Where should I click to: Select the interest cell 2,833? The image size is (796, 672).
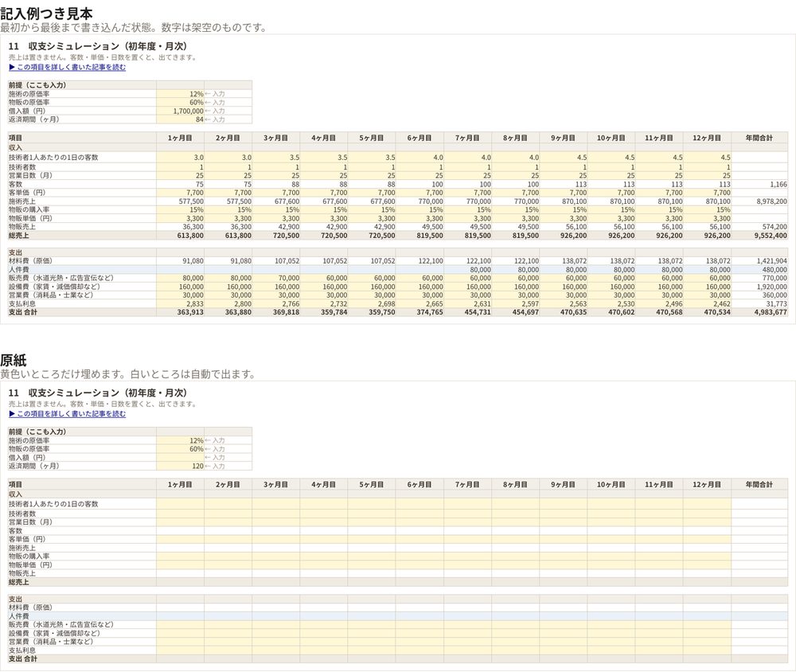[180, 303]
